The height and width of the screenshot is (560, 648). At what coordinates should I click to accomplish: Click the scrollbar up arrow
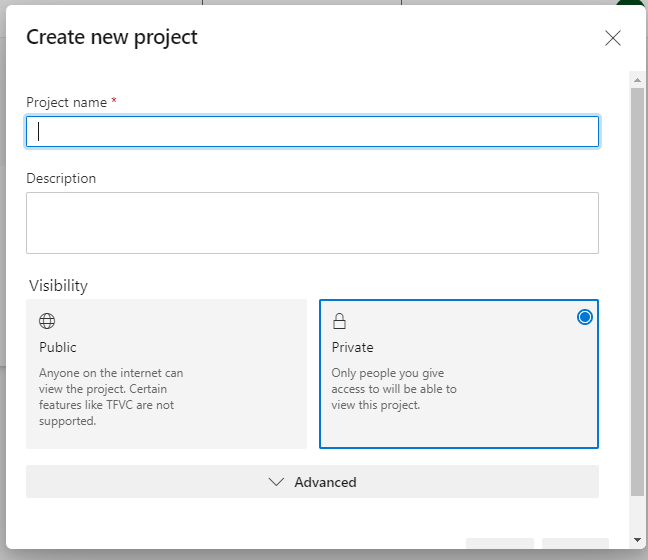click(x=637, y=80)
